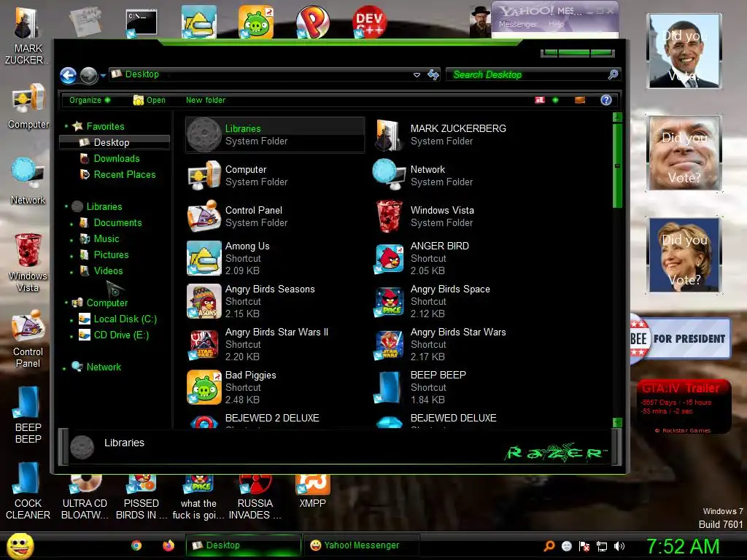Viewport: 747px width, 560px height.
Task: Click the Open button in toolbar
Action: pyautogui.click(x=149, y=100)
